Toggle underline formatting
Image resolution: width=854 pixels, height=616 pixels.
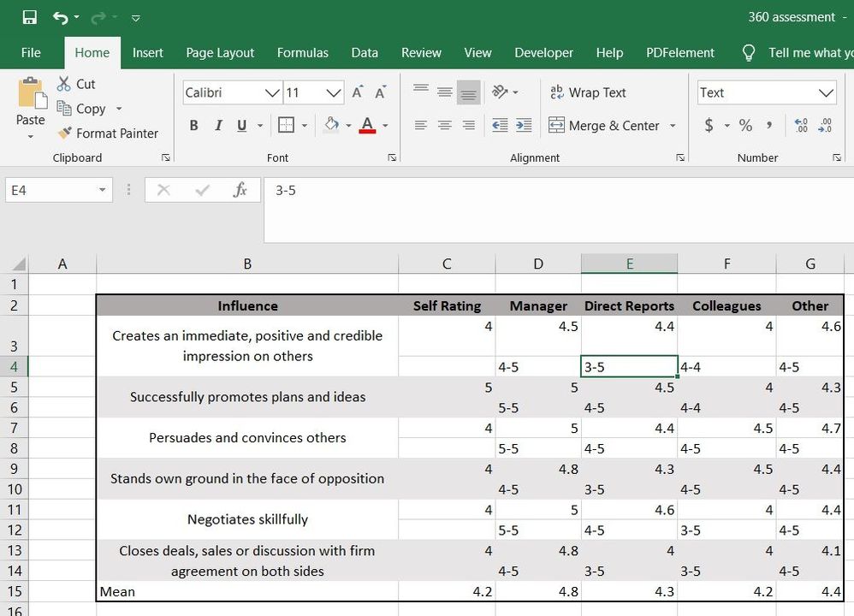242,125
